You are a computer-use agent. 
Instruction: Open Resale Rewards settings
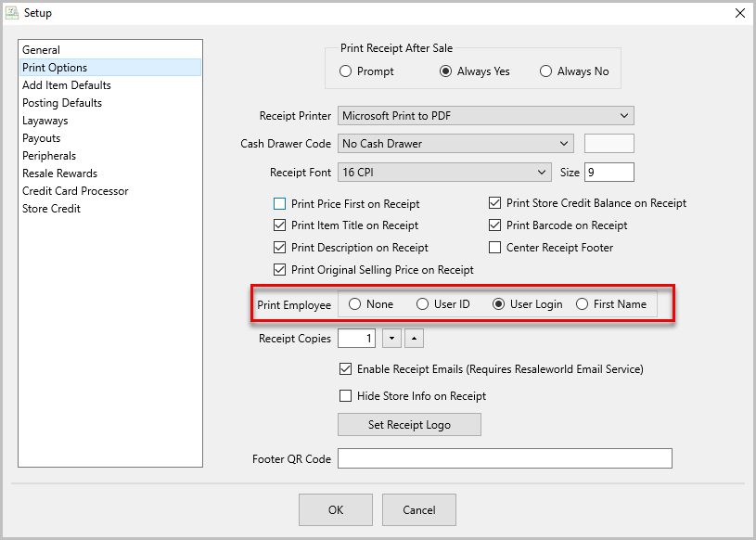[x=110, y=174]
